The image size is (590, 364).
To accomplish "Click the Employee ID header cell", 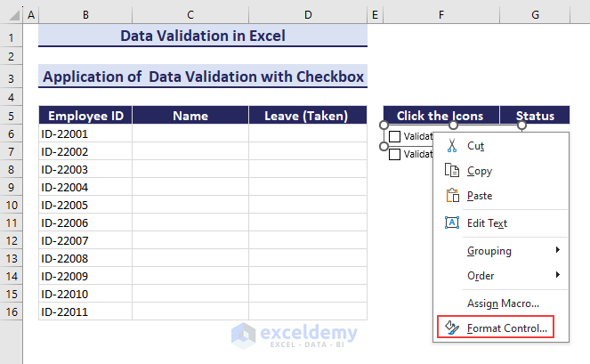I will [85, 116].
